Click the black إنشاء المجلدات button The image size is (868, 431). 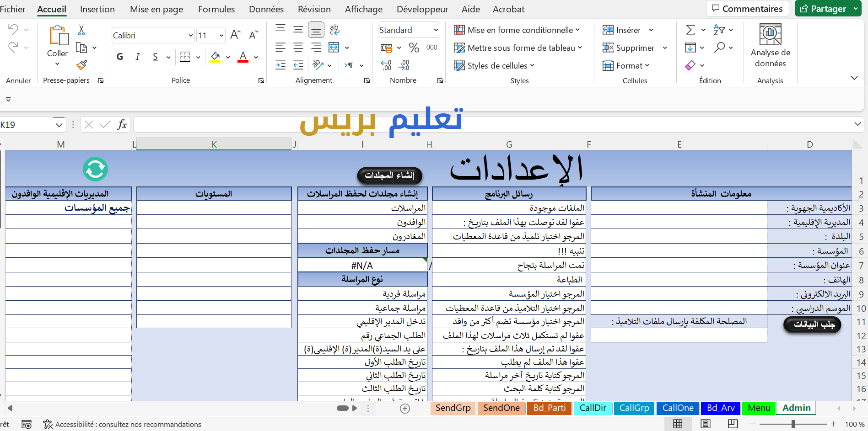(389, 175)
